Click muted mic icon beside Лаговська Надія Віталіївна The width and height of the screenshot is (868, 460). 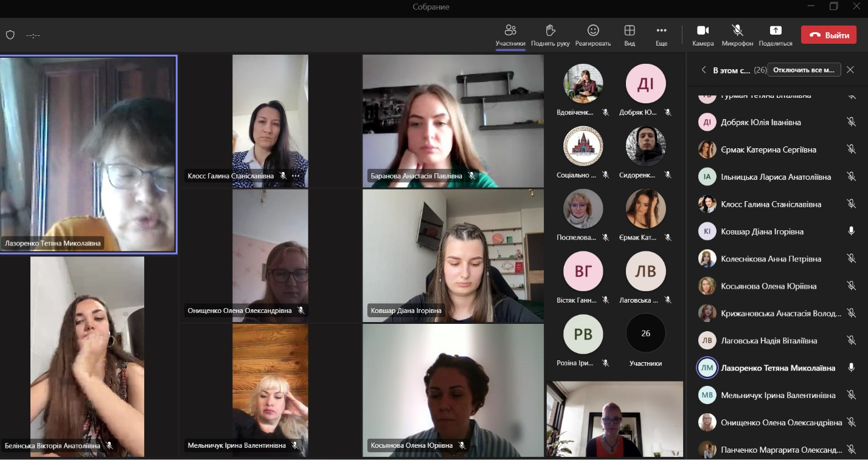tap(852, 341)
